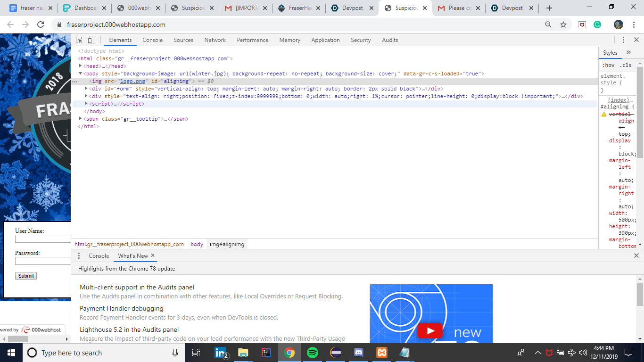
Task: Click the zoom-out magnifier icon in address bar
Action: coord(548,25)
